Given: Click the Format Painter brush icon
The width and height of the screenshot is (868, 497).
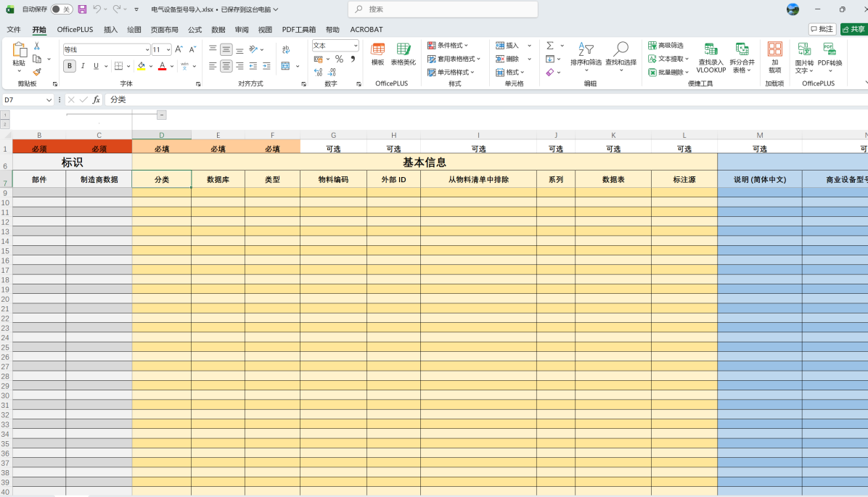Looking at the screenshot, I should pyautogui.click(x=37, y=72).
